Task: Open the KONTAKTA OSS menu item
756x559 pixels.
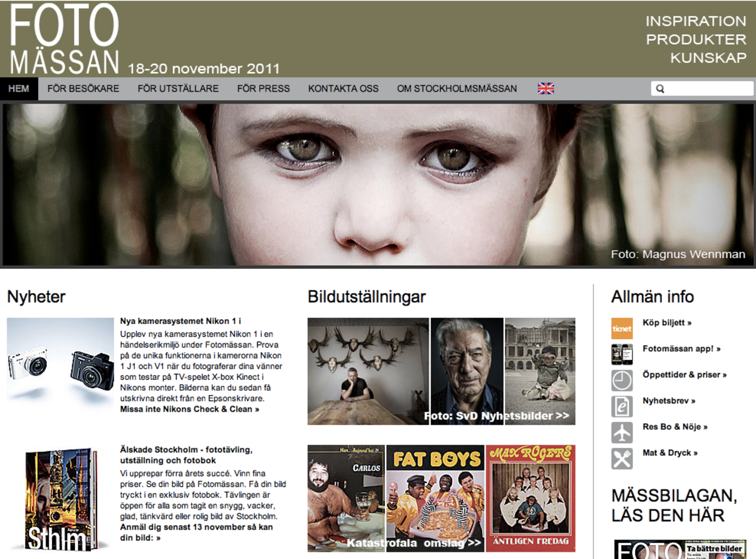Action: point(343,89)
